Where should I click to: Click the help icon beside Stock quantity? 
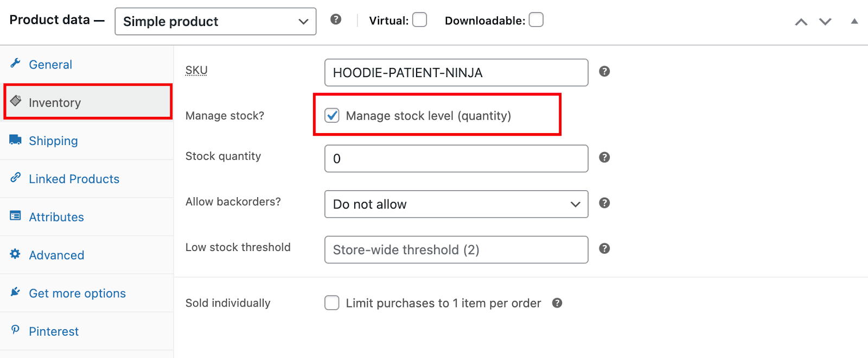(604, 158)
